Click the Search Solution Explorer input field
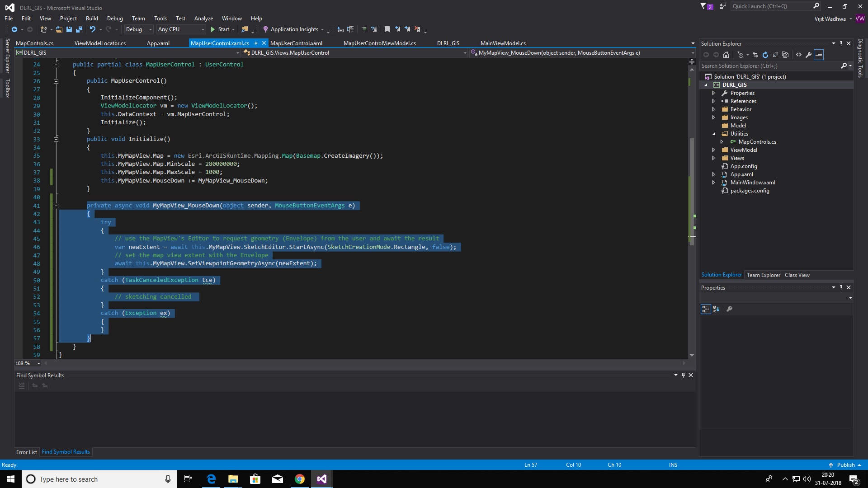Image resolution: width=868 pixels, height=488 pixels. click(770, 66)
